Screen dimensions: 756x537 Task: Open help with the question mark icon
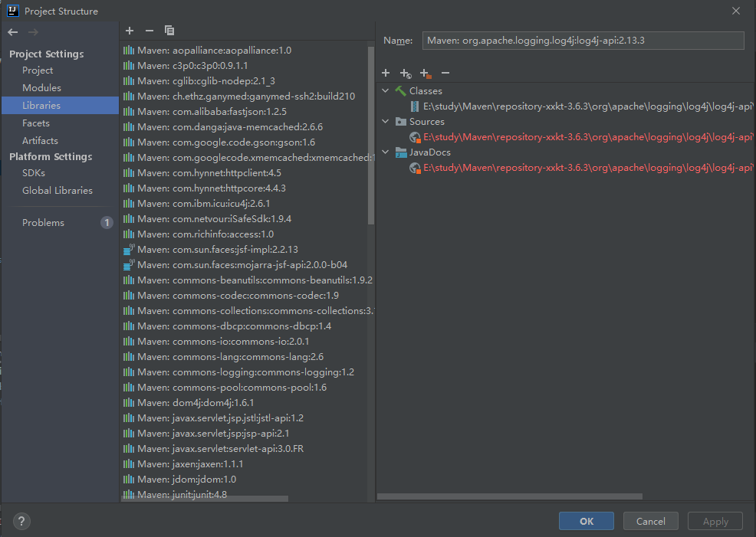pyautogui.click(x=21, y=521)
